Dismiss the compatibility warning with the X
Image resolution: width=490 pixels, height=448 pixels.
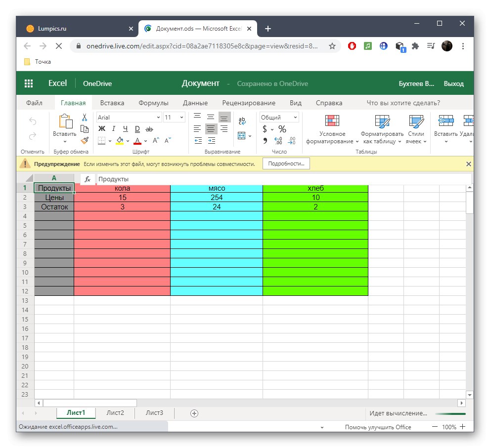pyautogui.click(x=468, y=163)
